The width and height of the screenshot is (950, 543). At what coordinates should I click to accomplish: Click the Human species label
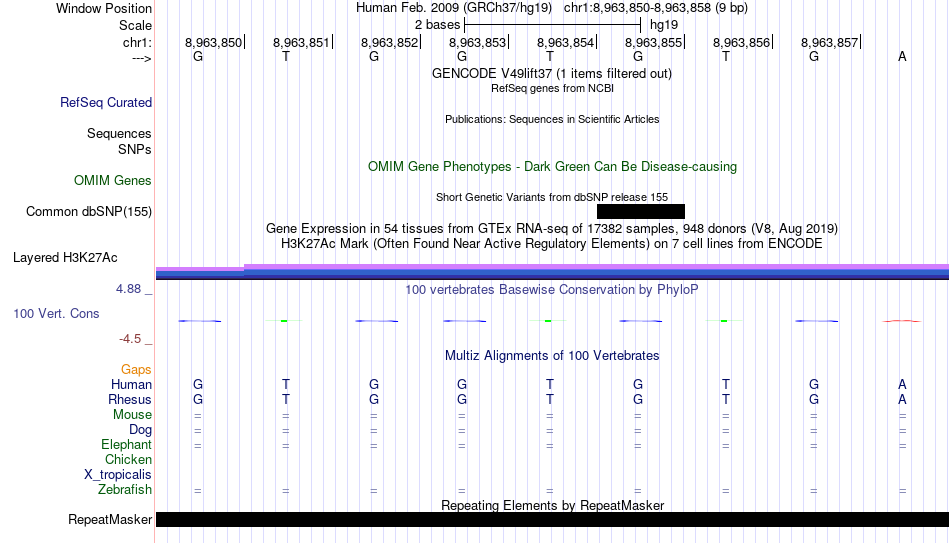[x=131, y=384]
